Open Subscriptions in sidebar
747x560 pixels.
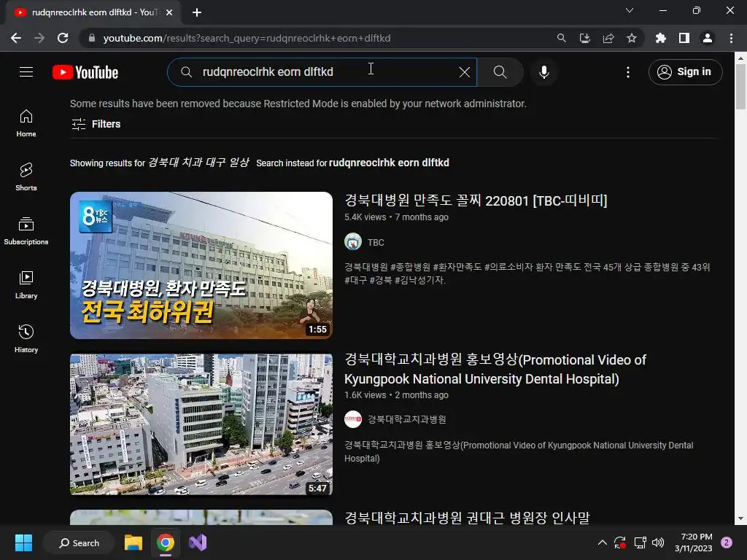click(26, 231)
